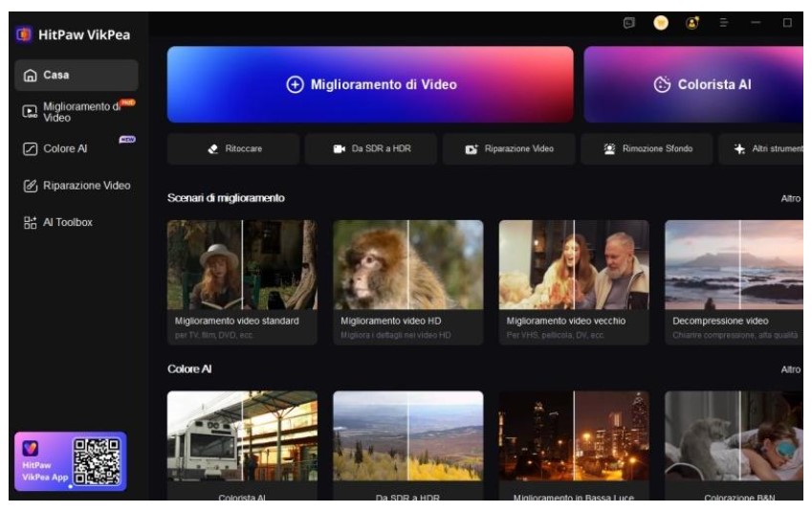This screenshot has height=512, width=812.
Task: Open Miglioramento video vecchio thumbnail
Action: tap(574, 265)
